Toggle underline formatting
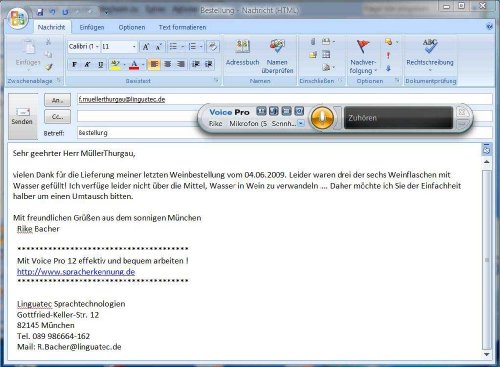Screen dimensions: 500x367 tap(100, 64)
